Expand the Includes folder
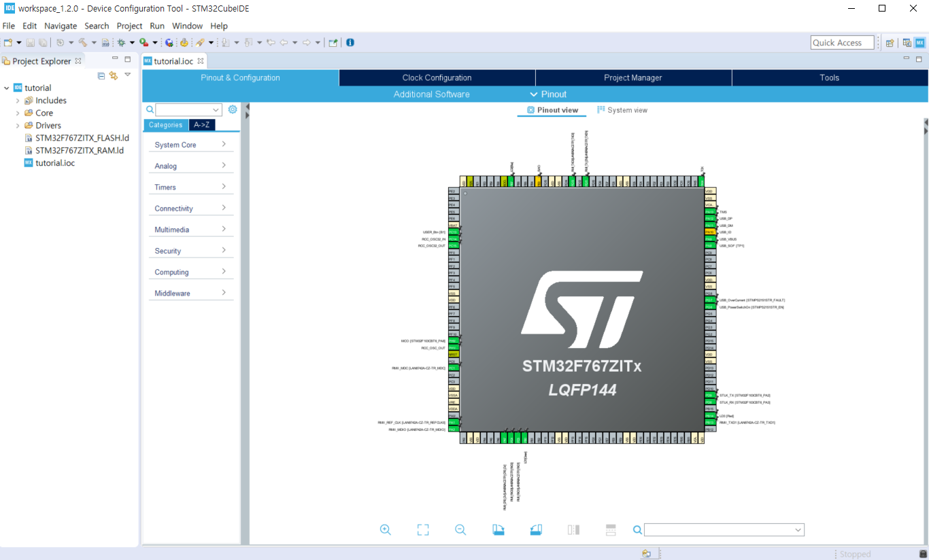Screen dimensions: 929x560 [18, 101]
